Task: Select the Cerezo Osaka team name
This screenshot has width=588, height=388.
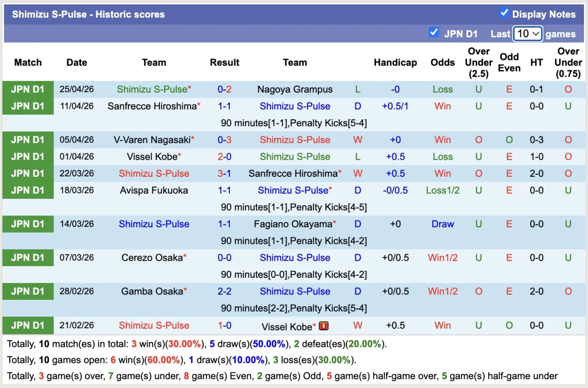Action: pyautogui.click(x=152, y=258)
